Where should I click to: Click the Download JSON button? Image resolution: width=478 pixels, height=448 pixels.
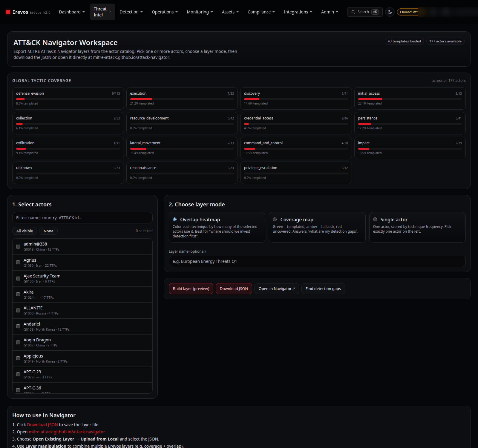[x=234, y=289]
